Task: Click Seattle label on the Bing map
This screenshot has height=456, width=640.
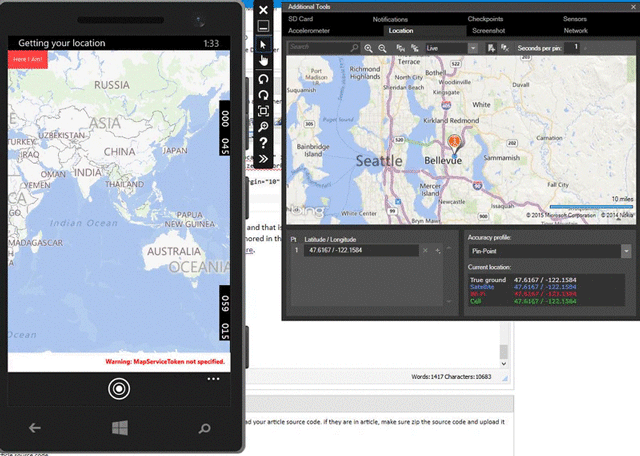Action: [379, 161]
